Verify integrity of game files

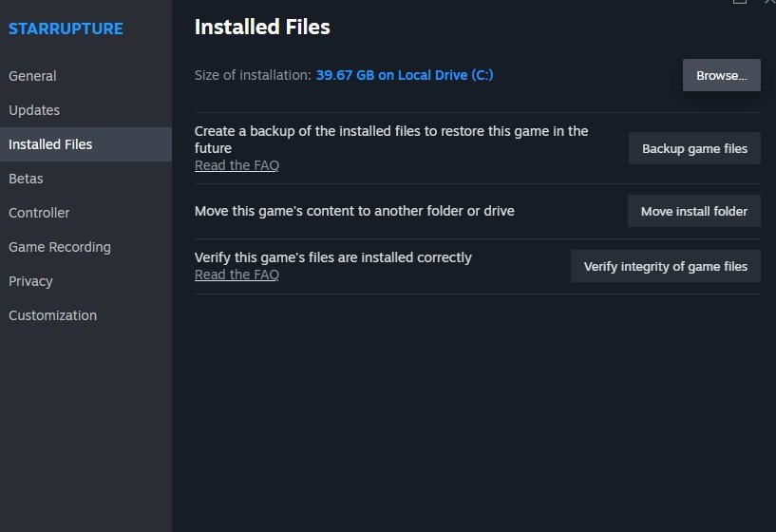(665, 266)
